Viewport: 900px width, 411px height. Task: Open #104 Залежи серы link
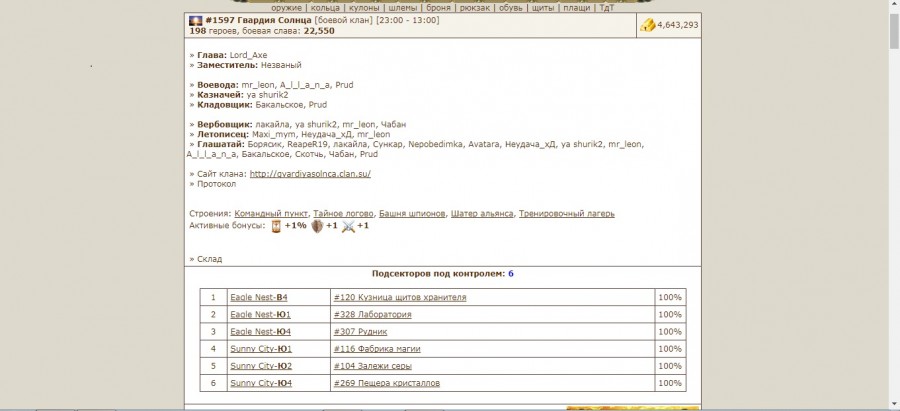(373, 366)
